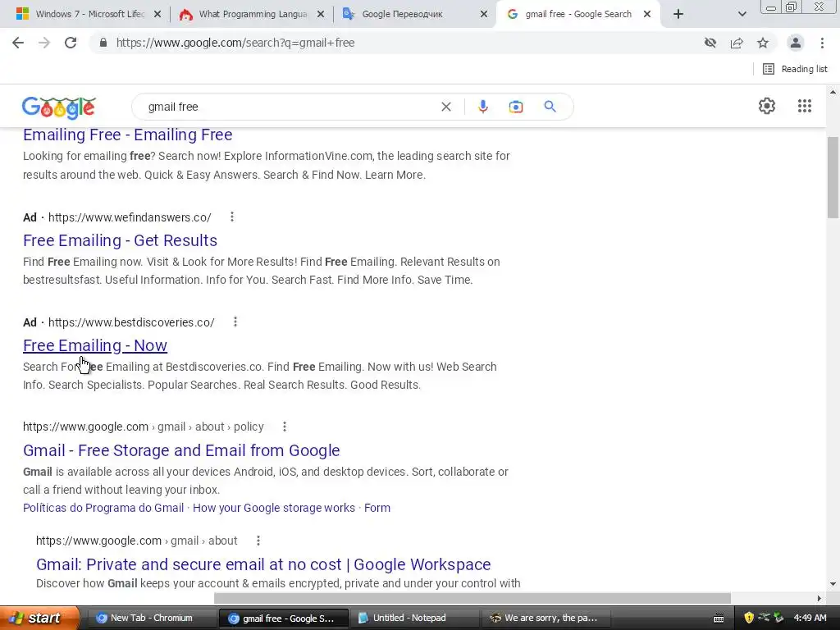
Task: Click the https://www.wefindanswers.co/ ad URL
Action: tap(130, 217)
